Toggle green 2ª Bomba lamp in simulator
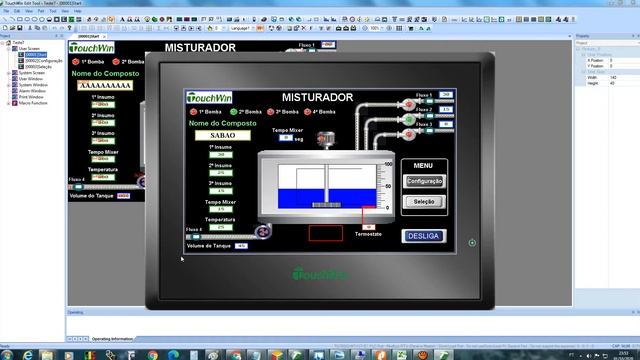The height and width of the screenshot is (360, 640). [233, 112]
